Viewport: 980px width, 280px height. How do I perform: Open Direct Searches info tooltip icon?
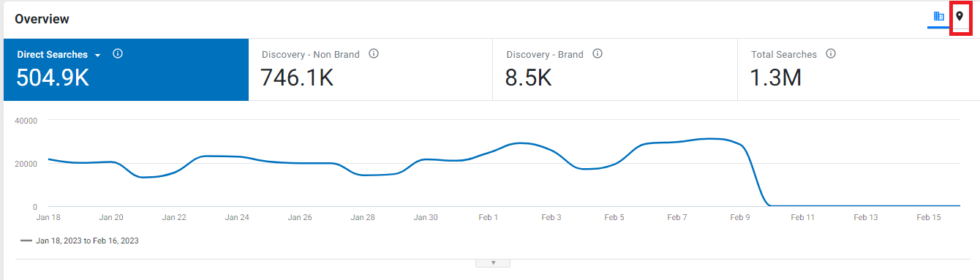[118, 54]
